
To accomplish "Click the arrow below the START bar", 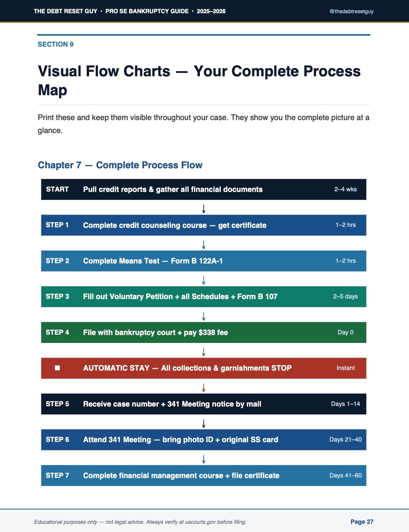I will click(204, 209).
